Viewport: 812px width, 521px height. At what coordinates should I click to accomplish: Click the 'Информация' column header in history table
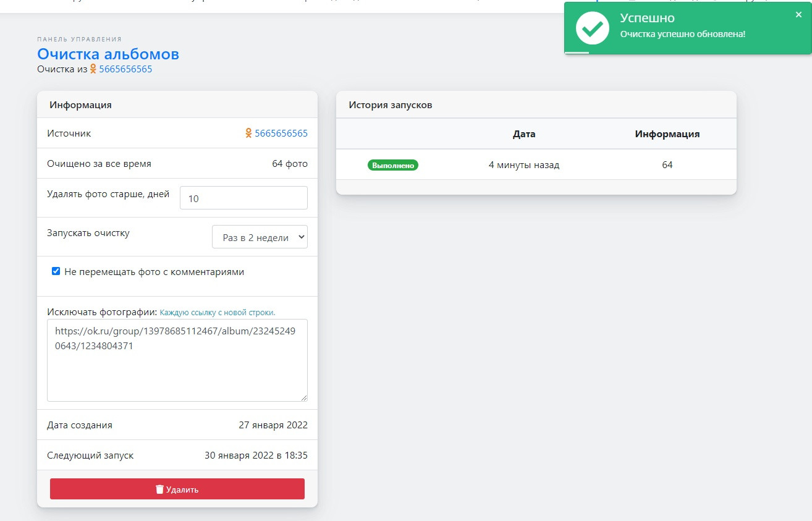667,134
